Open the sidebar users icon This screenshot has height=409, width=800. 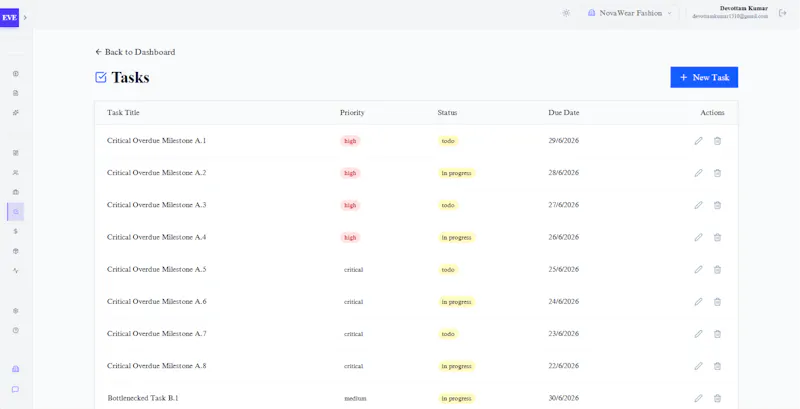click(15, 172)
